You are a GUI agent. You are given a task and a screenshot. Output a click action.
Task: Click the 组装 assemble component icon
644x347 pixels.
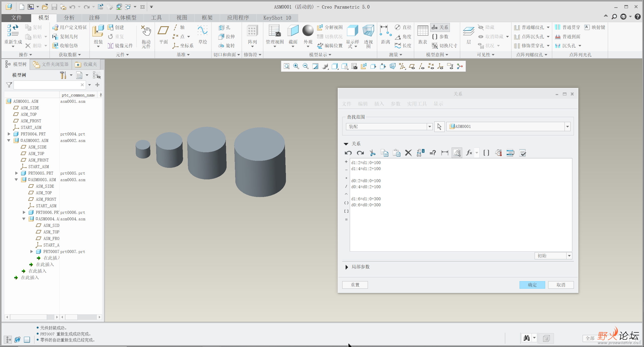[98, 31]
